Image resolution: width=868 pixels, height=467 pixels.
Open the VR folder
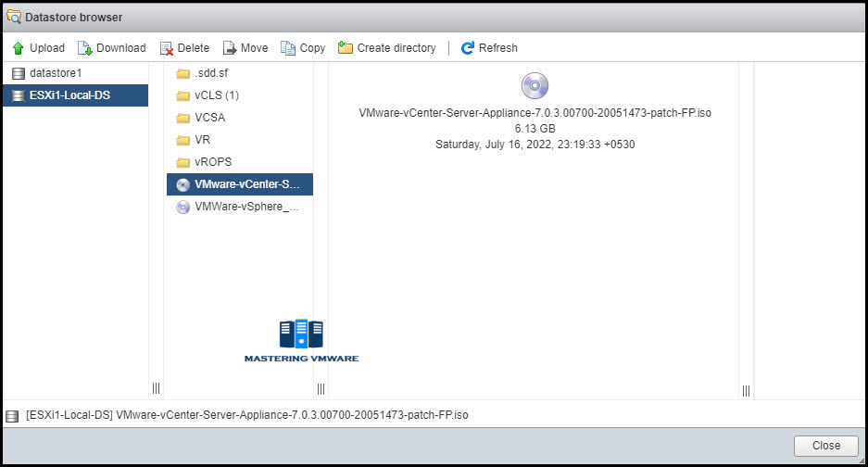[x=240, y=140]
